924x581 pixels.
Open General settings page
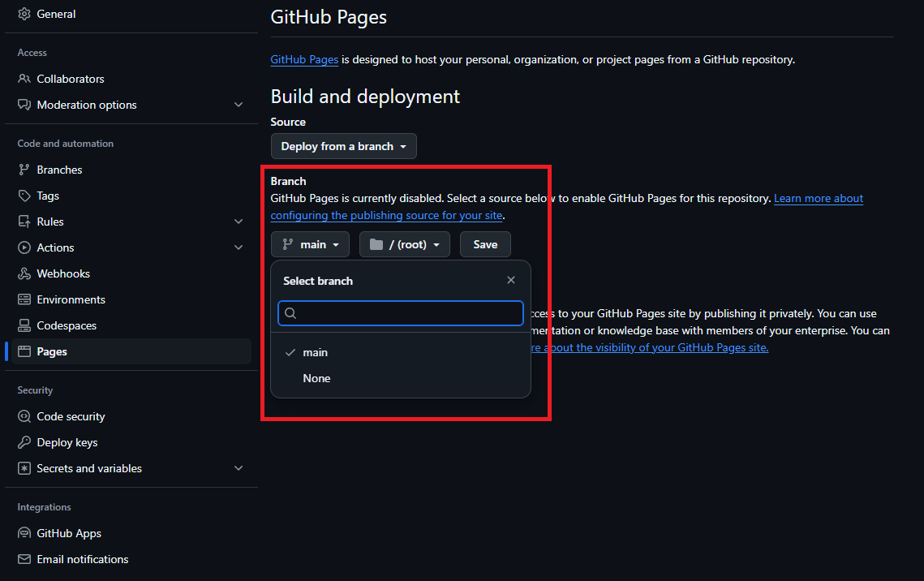tap(56, 14)
